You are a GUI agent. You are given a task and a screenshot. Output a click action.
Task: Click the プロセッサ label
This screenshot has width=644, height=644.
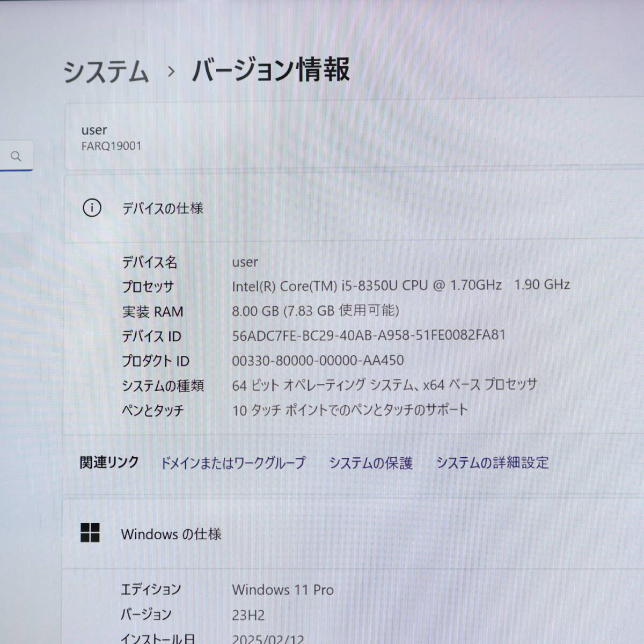point(148,287)
